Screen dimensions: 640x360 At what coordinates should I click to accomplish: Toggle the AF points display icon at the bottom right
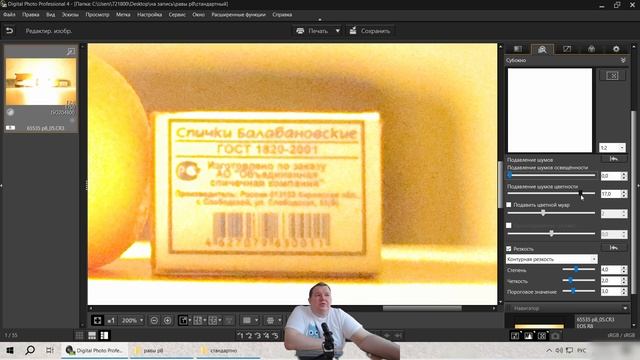[x=542, y=336]
